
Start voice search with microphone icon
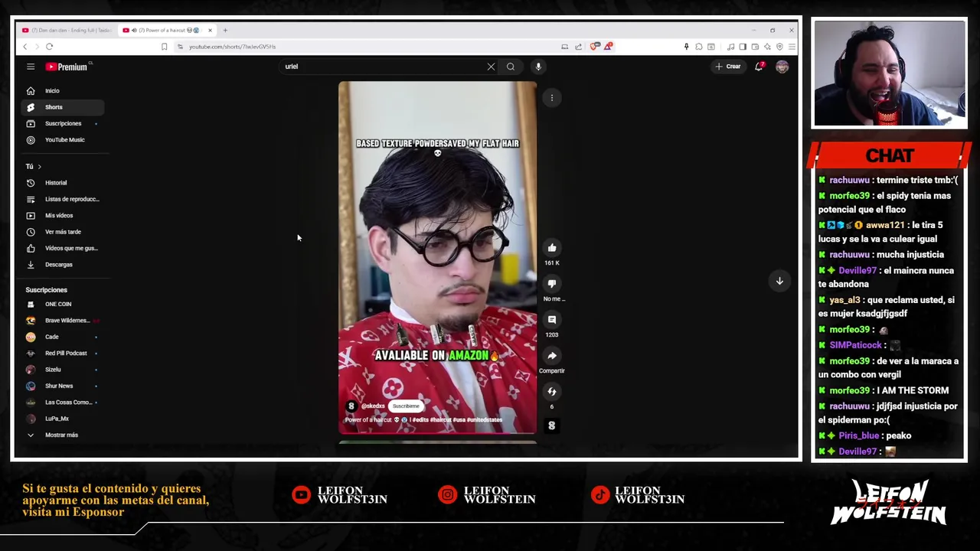coord(538,67)
